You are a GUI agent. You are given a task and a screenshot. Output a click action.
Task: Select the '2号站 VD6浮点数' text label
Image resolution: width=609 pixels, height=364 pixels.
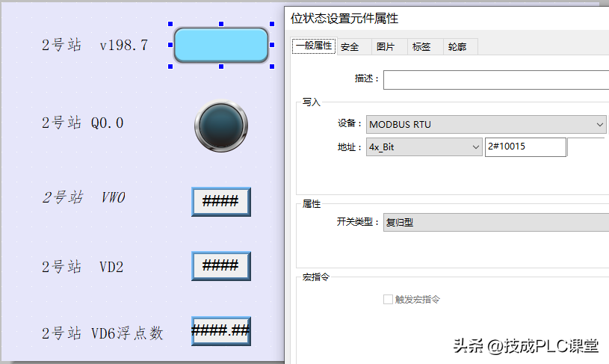[x=102, y=333]
